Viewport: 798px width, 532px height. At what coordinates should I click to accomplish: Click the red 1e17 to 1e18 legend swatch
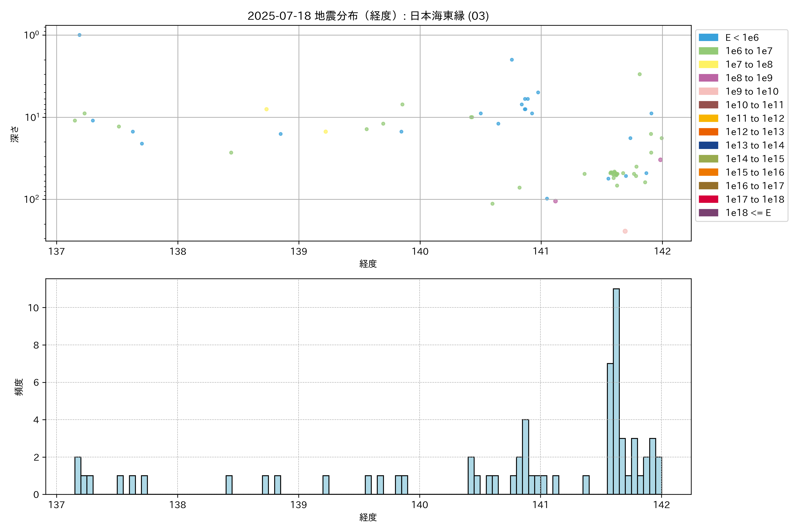(x=708, y=199)
